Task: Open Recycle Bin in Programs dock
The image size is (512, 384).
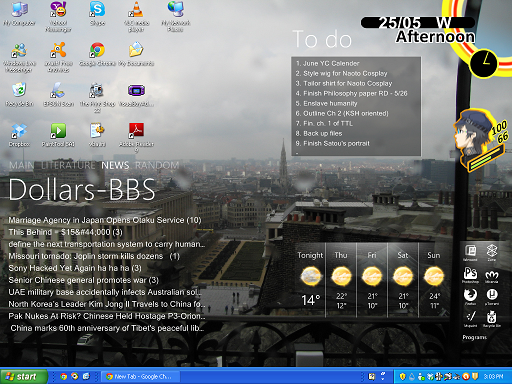Action: [492, 318]
